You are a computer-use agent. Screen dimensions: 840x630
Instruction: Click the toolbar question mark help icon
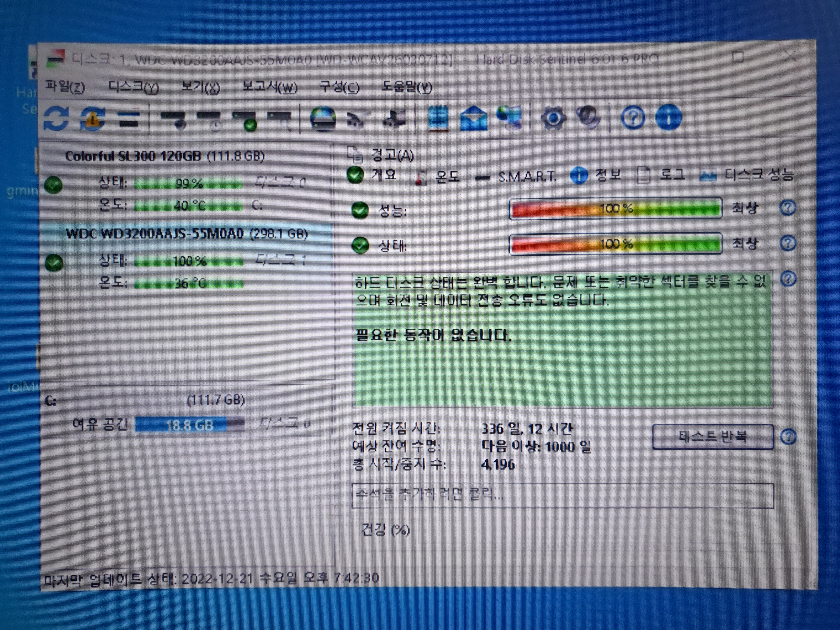click(633, 118)
